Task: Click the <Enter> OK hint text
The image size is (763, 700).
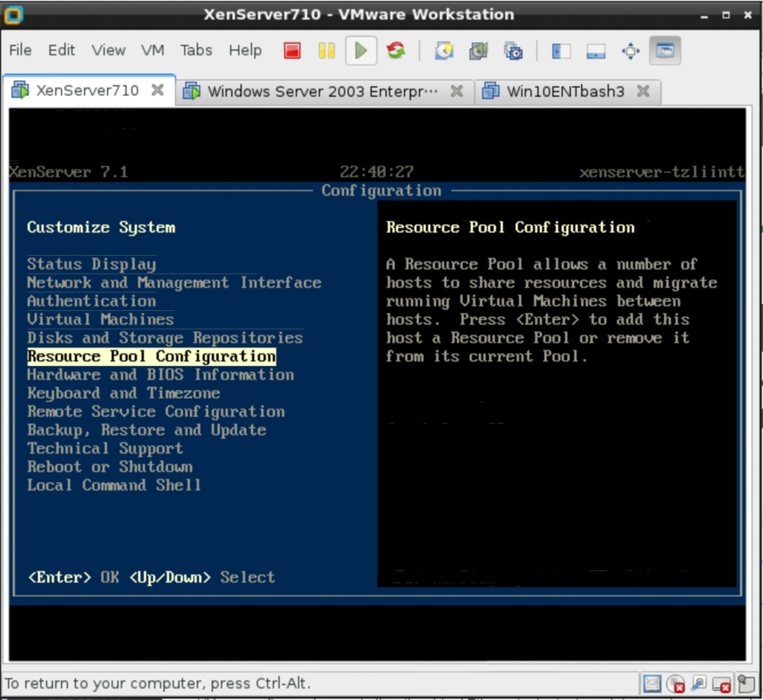Action: 74,577
